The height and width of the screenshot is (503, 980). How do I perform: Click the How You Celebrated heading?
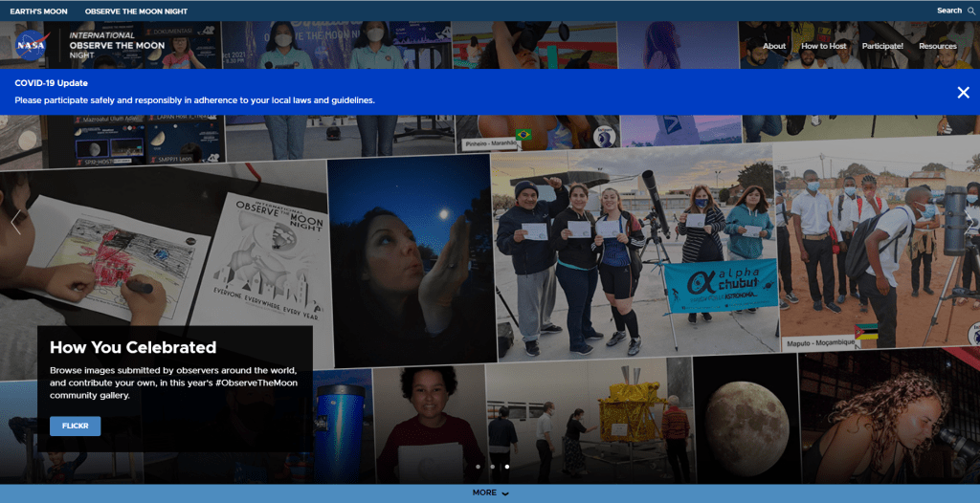pos(133,348)
